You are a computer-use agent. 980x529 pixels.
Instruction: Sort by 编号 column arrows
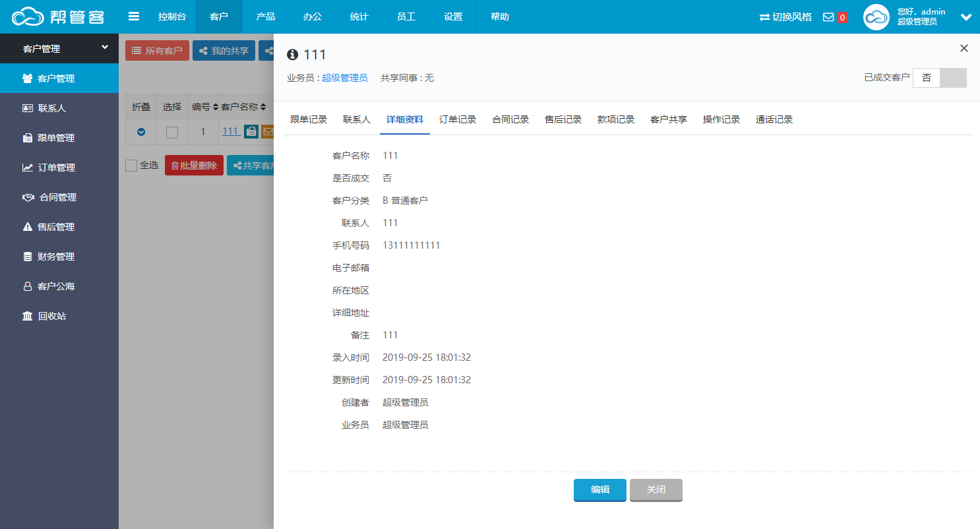[x=216, y=107]
